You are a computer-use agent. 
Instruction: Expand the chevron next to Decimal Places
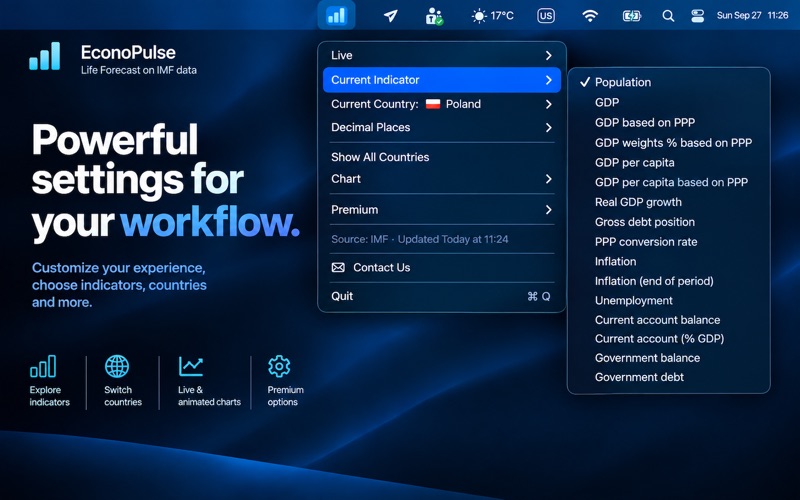tap(548, 128)
